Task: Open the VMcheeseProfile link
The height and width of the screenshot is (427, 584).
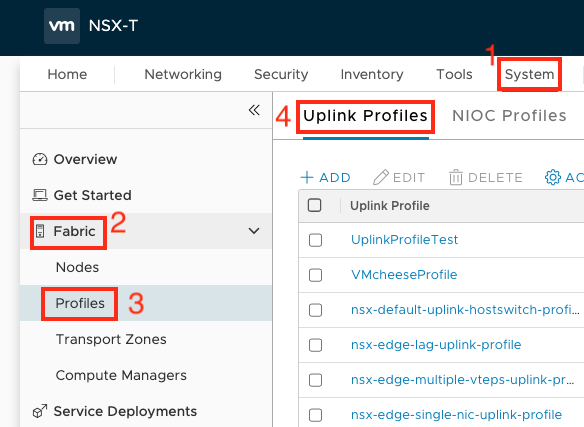Action: [x=404, y=275]
